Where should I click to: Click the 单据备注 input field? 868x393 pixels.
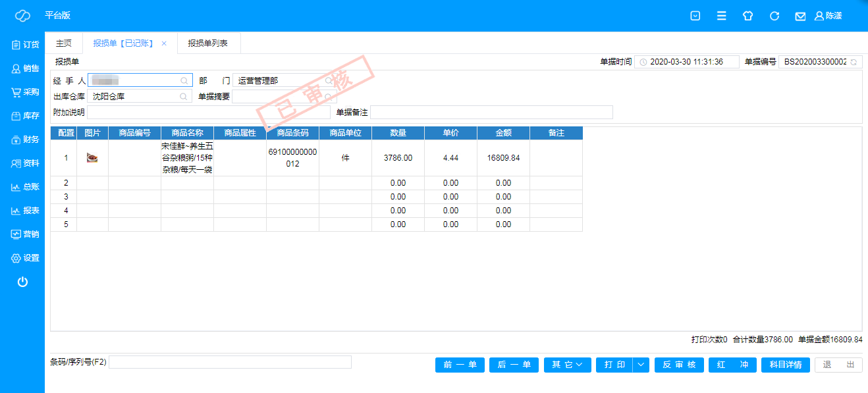click(491, 112)
